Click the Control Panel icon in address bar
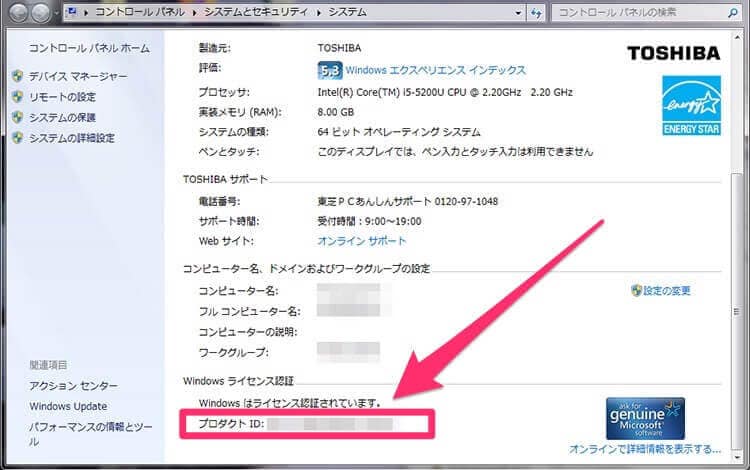The height and width of the screenshot is (470, 750). point(72,12)
